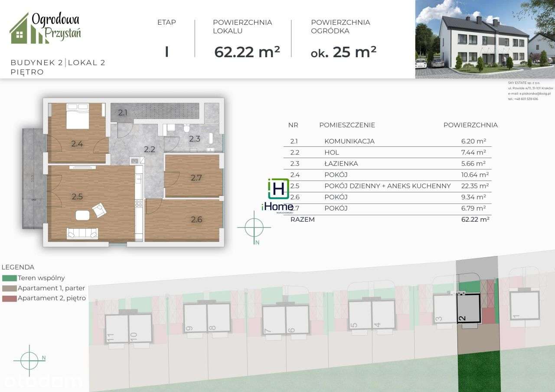Click the 6.79 m² area value
This screenshot has height=392, width=555.
coord(473,208)
